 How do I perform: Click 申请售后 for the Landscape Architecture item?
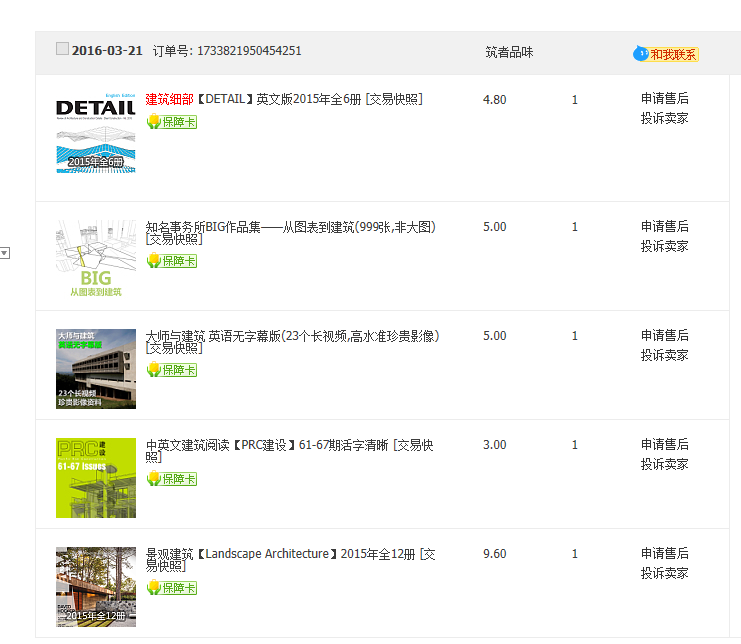pos(664,554)
